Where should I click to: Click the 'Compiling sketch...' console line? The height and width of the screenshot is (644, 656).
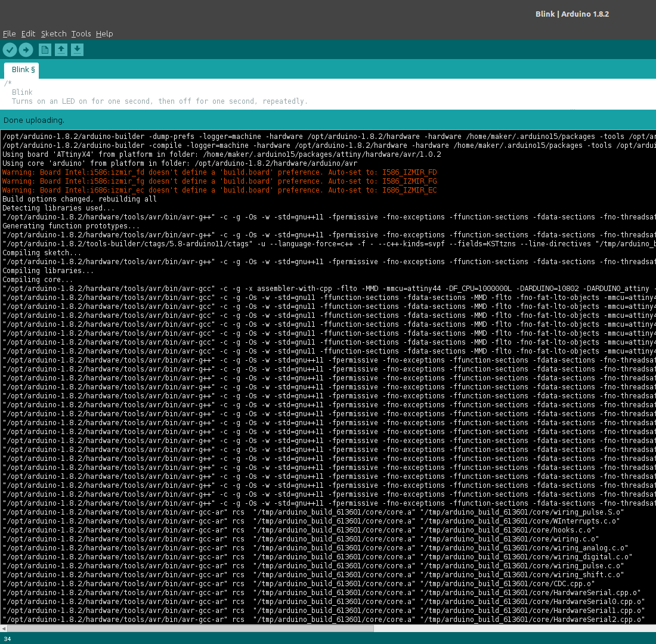(x=42, y=253)
